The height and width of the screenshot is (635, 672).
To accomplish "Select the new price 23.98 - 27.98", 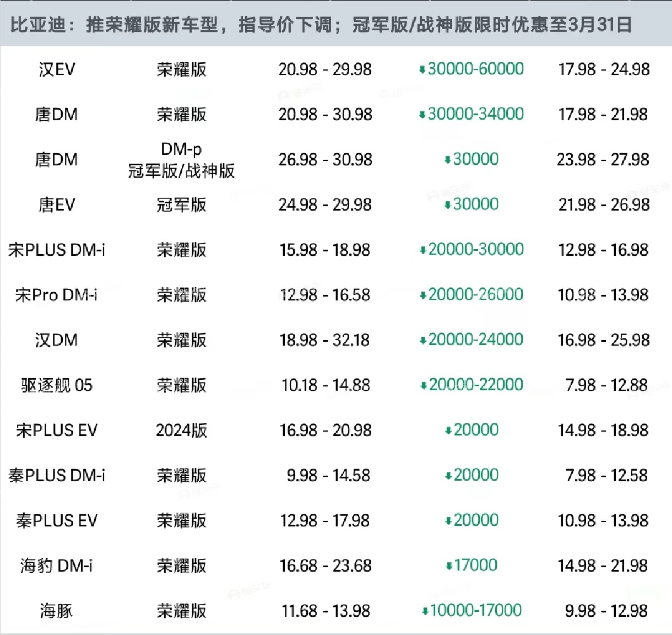I will pos(603,160).
